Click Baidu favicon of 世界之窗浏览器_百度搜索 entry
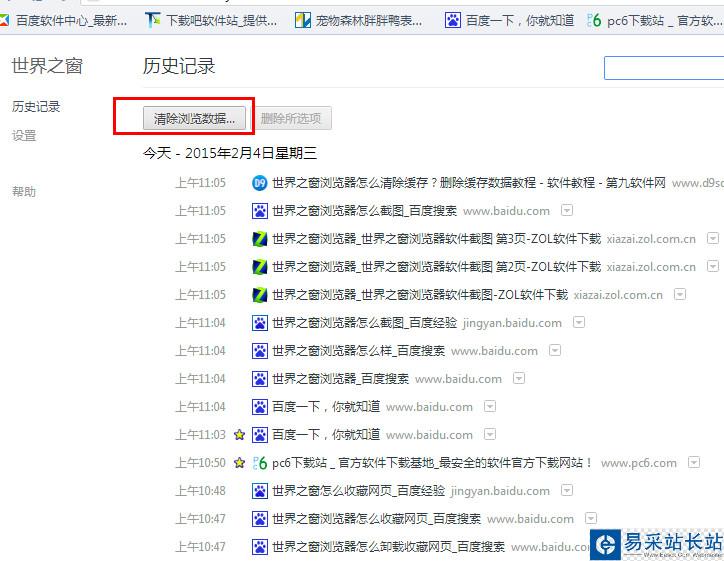 [259, 379]
